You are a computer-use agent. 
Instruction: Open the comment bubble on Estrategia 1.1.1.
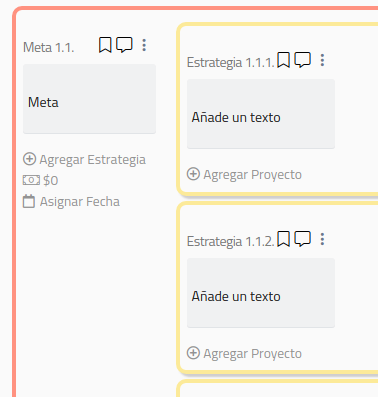click(x=303, y=60)
